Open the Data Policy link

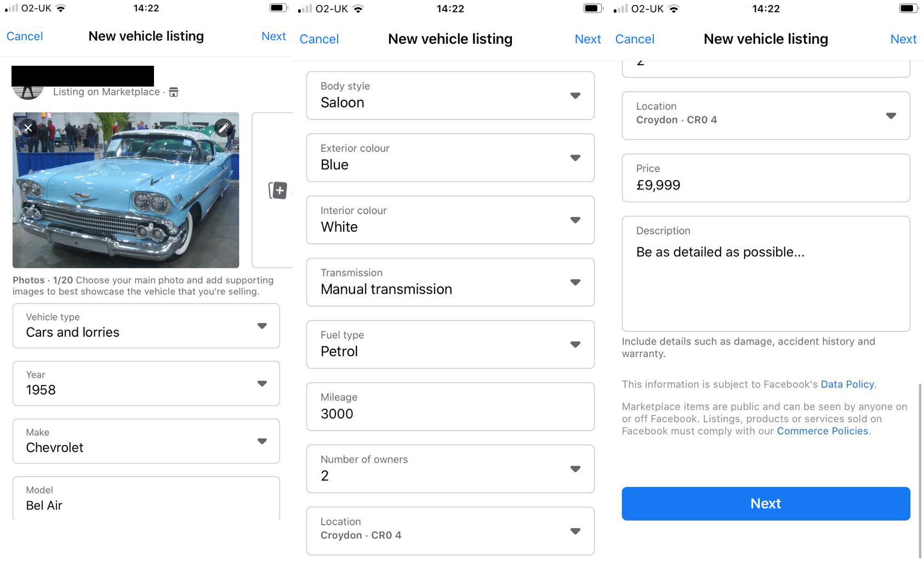pos(847,384)
